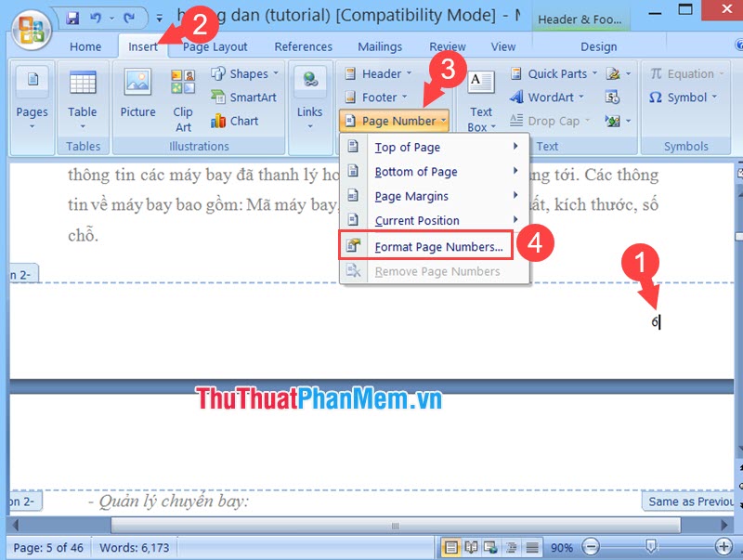
Task: Switch to Full Screen Reading view
Action: point(470,548)
